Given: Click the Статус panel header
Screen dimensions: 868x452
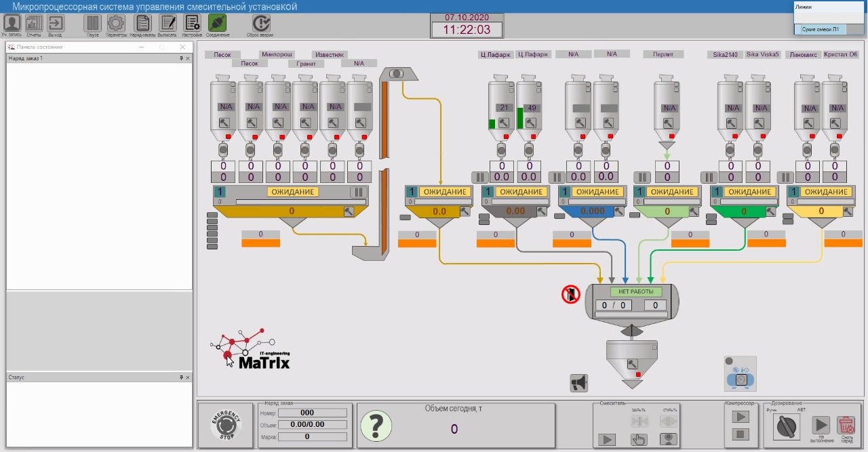Looking at the screenshot, I should click(x=99, y=377).
